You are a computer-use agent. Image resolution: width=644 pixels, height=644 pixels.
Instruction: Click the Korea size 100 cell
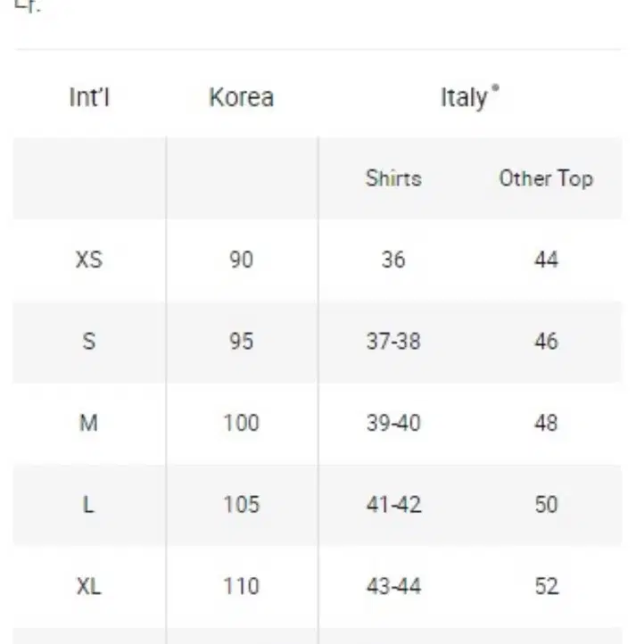[242, 423]
